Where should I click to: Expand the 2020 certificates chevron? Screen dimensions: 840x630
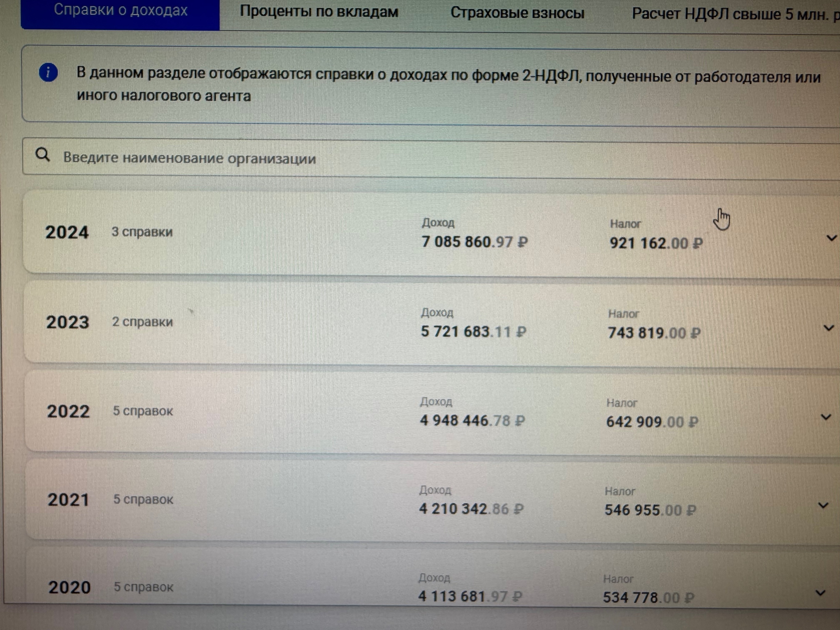pyautogui.click(x=820, y=593)
